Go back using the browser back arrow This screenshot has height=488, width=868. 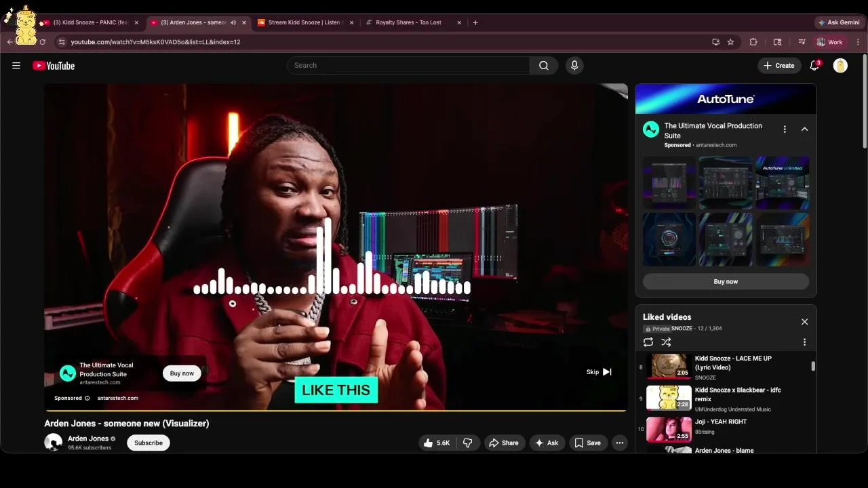coord(10,42)
